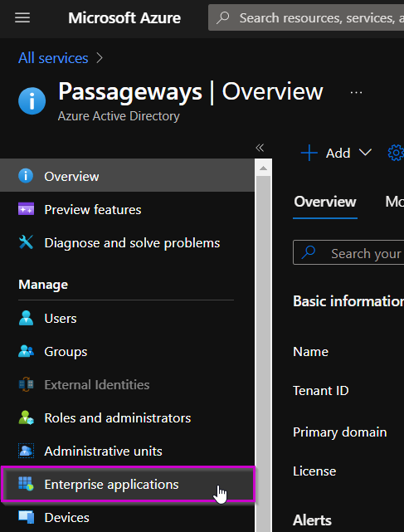Open the ellipsis more options menu
This screenshot has width=404, height=532.
356,93
